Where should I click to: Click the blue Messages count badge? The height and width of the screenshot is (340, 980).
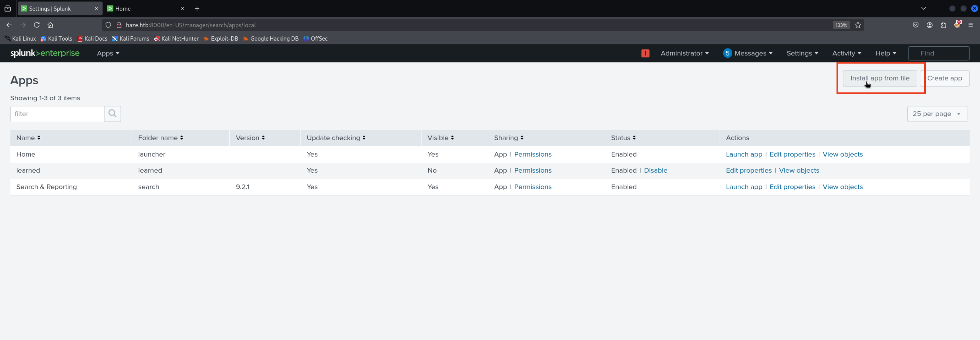(727, 53)
